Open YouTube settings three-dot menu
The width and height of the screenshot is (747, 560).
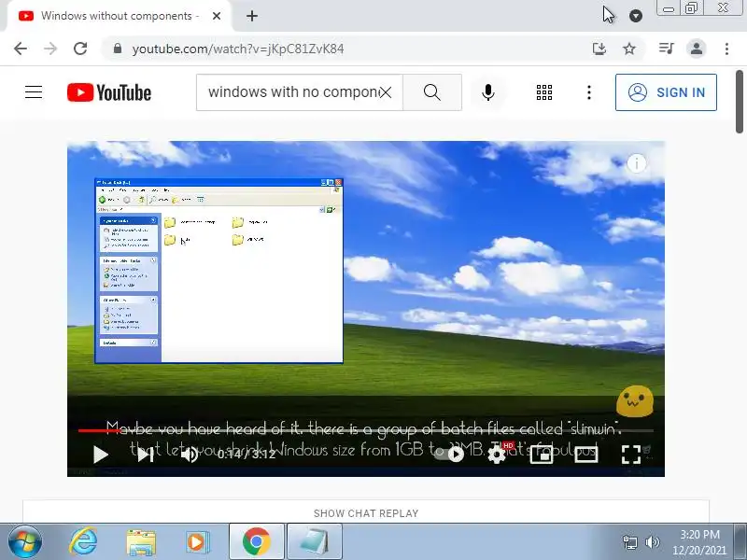589,91
